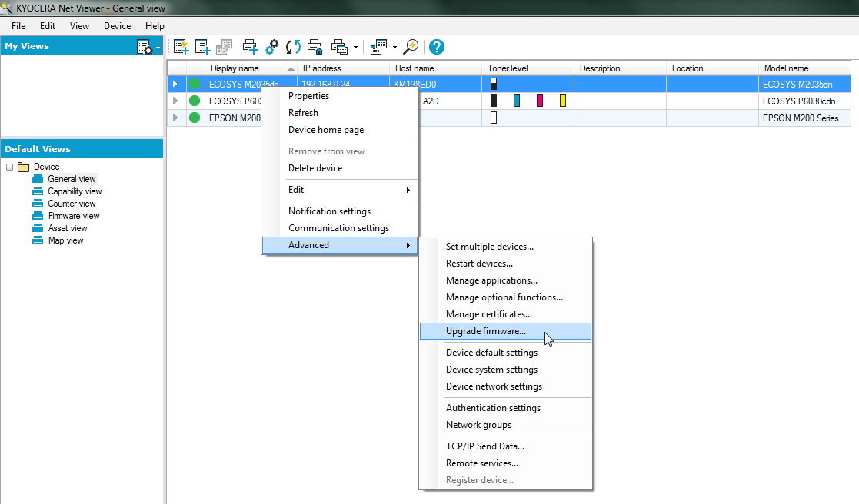The image size is (859, 504).
Task: Open Communication settings
Action: [340, 228]
